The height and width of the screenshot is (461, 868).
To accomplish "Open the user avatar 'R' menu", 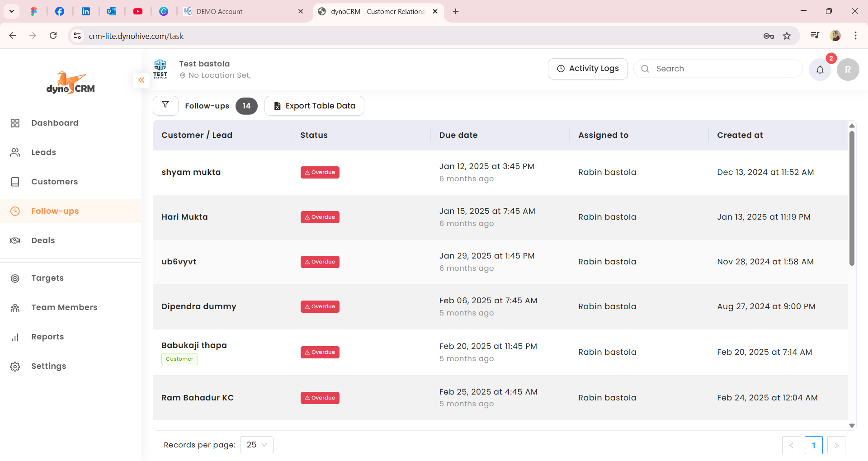I will pyautogui.click(x=848, y=70).
